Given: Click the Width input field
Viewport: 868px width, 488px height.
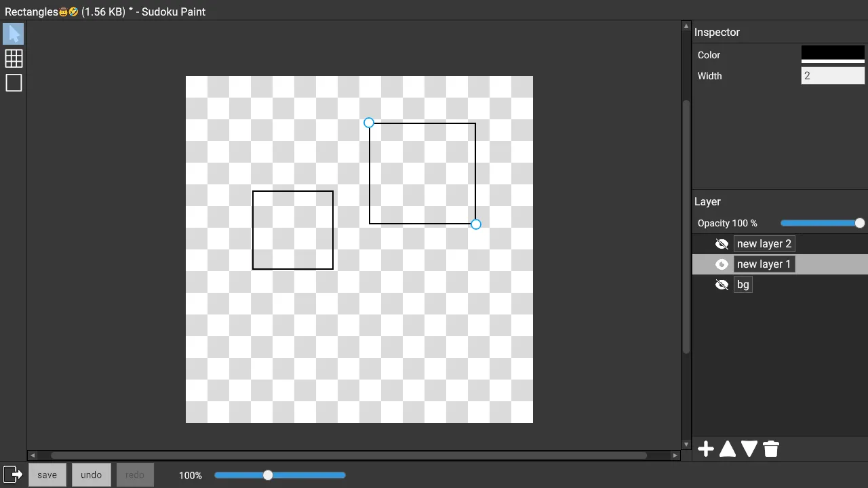Looking at the screenshot, I should point(833,76).
